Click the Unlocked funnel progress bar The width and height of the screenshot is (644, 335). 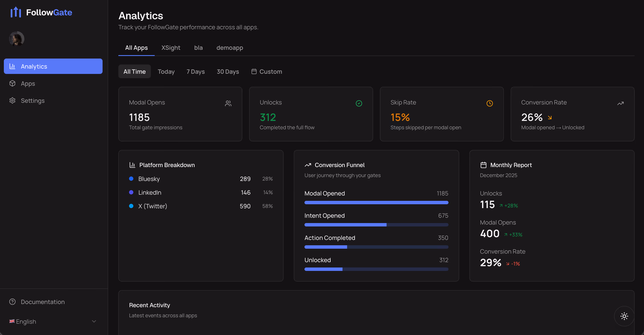(376, 269)
